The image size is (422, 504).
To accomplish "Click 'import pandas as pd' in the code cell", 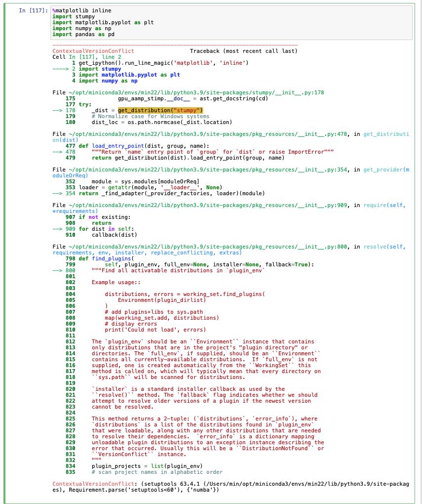I will point(84,35).
